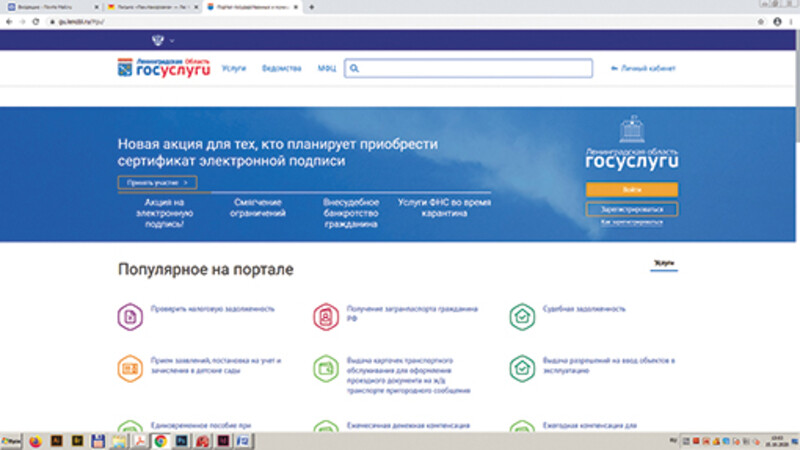Click the green building permit house icon
This screenshot has width=800, height=450.
[x=522, y=368]
